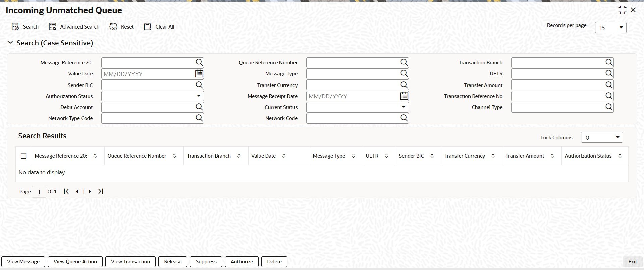Image resolution: width=644 pixels, height=270 pixels.
Task: Click View Queue Action button
Action: tap(75, 262)
